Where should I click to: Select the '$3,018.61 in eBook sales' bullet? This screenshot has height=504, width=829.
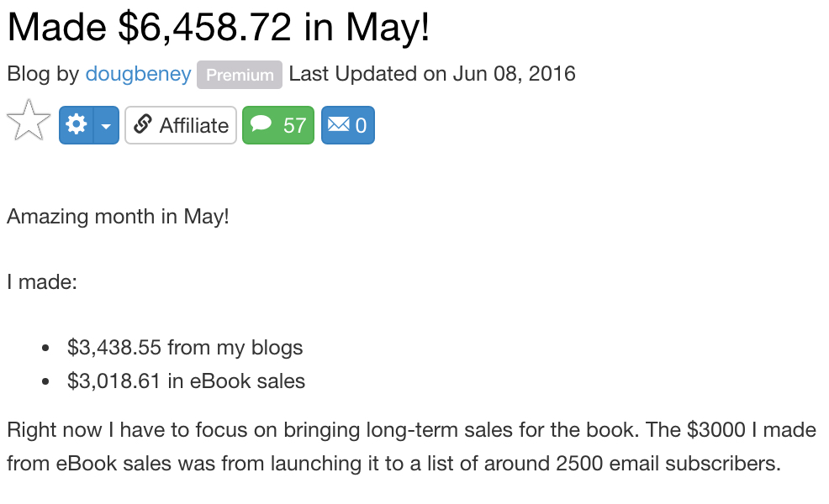tap(186, 381)
